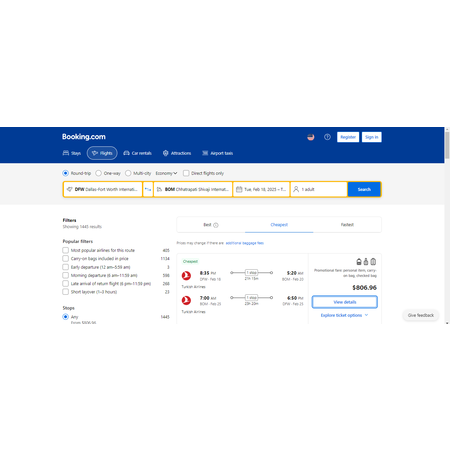
Task: Click the $806.96 price text
Action: [x=364, y=288]
